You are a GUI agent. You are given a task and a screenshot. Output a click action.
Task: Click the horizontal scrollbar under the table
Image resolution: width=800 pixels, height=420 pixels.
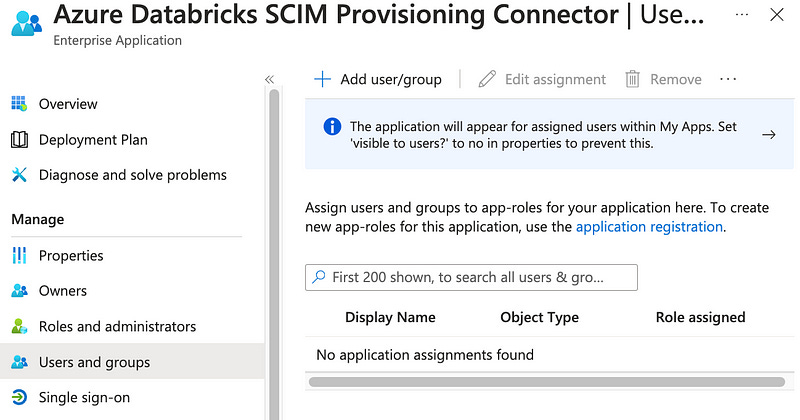coord(547,382)
